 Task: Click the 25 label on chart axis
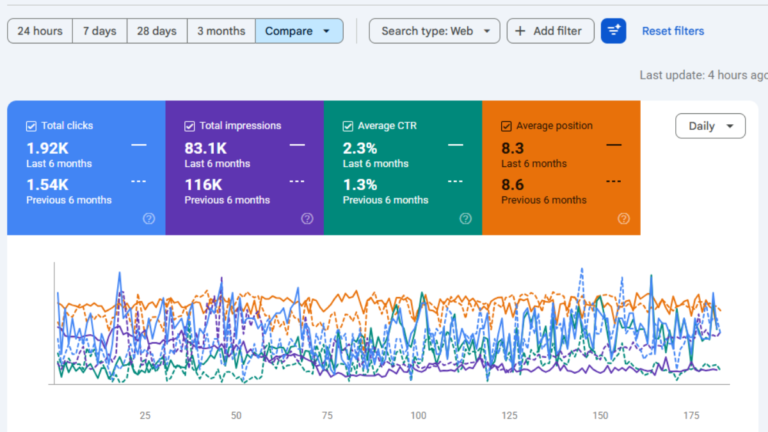(145, 415)
